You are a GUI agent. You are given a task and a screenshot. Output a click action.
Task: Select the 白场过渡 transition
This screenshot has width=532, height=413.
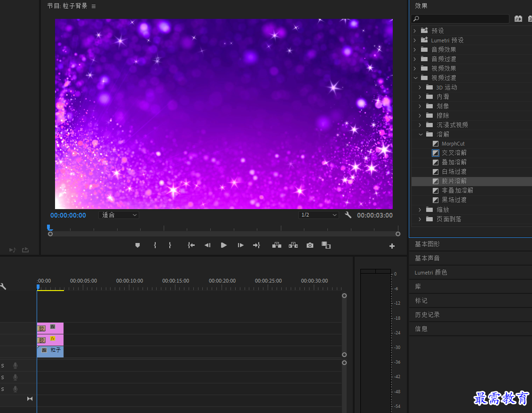[x=454, y=172]
